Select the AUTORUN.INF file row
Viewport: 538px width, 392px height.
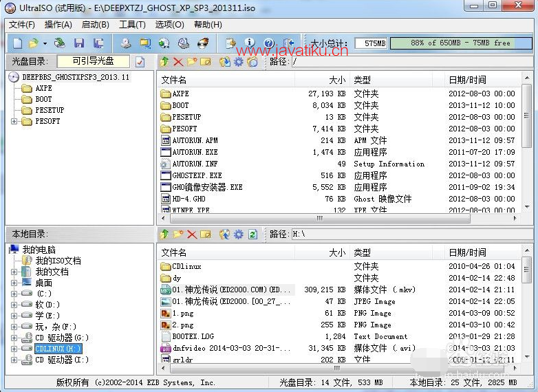point(338,164)
